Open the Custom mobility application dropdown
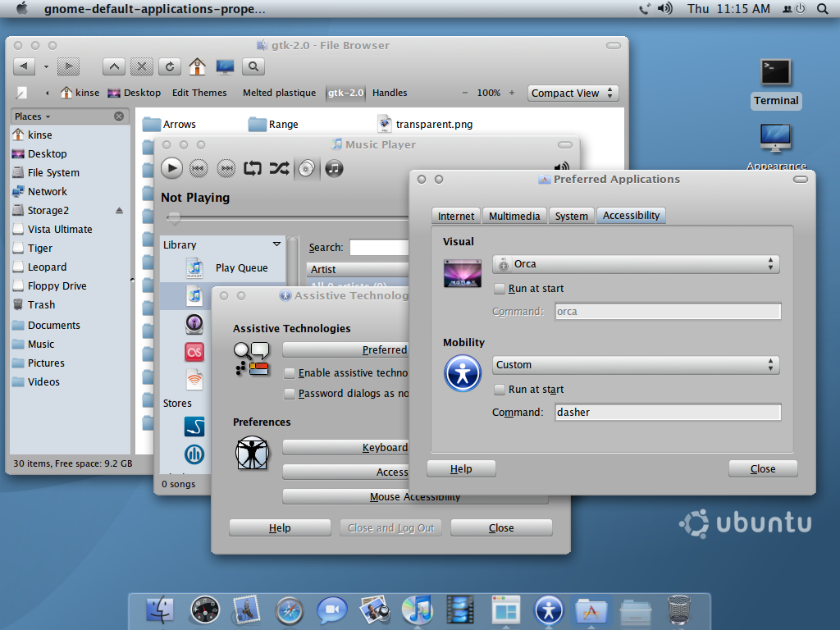The height and width of the screenshot is (630, 840). click(x=636, y=365)
